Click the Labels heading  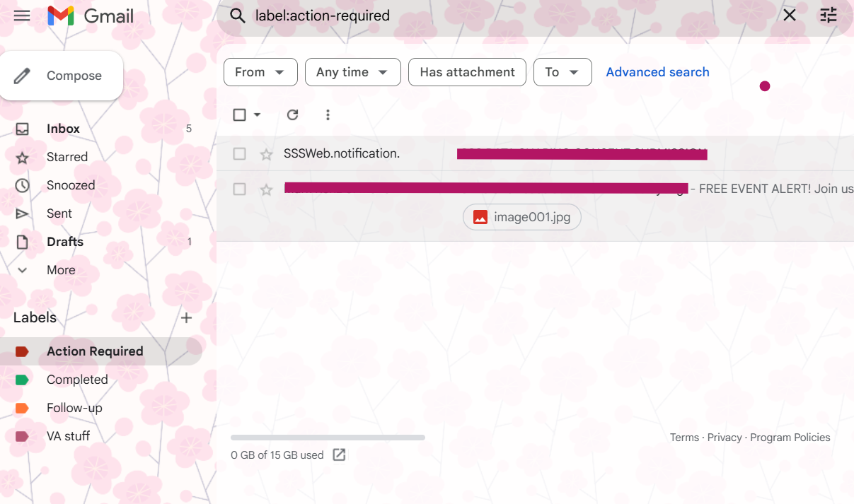coord(35,317)
